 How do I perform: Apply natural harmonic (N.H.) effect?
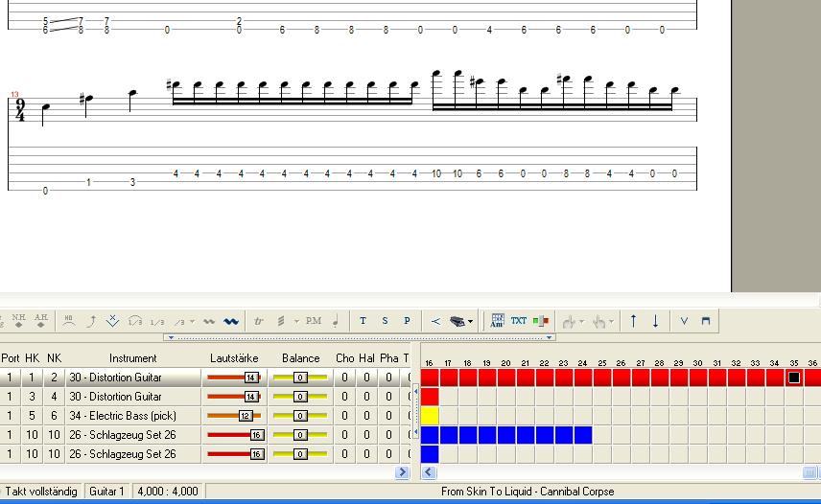19,321
